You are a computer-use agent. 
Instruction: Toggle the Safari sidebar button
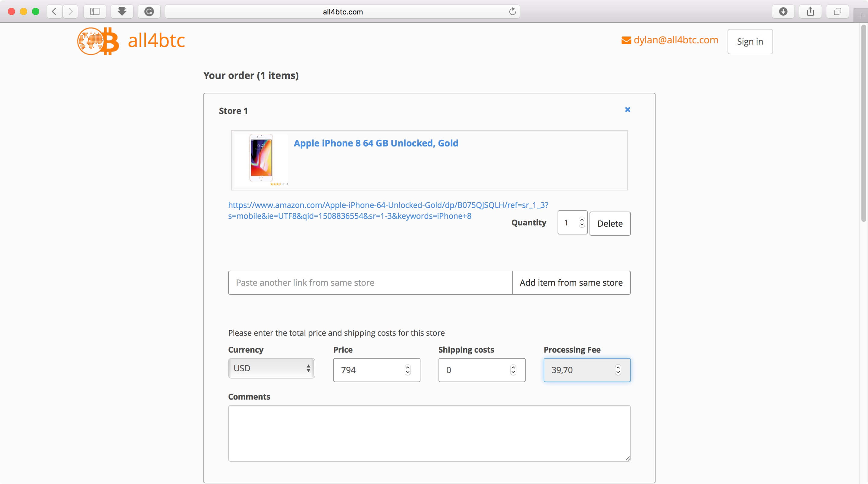(95, 11)
